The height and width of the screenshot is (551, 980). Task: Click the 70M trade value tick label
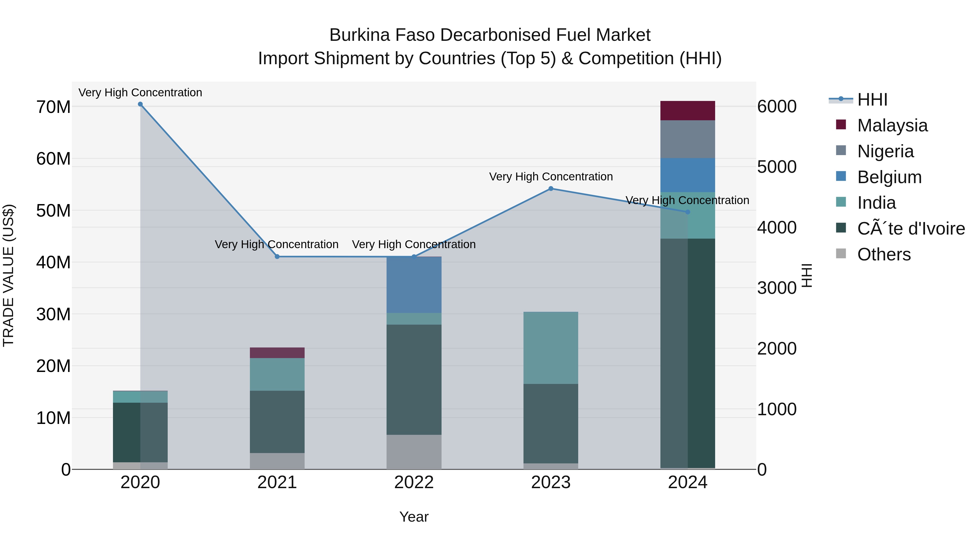pyautogui.click(x=53, y=107)
